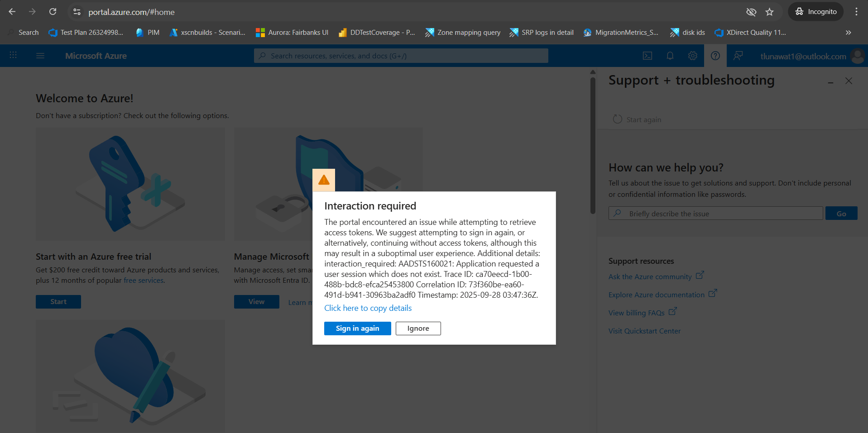Click the Go button

841,214
